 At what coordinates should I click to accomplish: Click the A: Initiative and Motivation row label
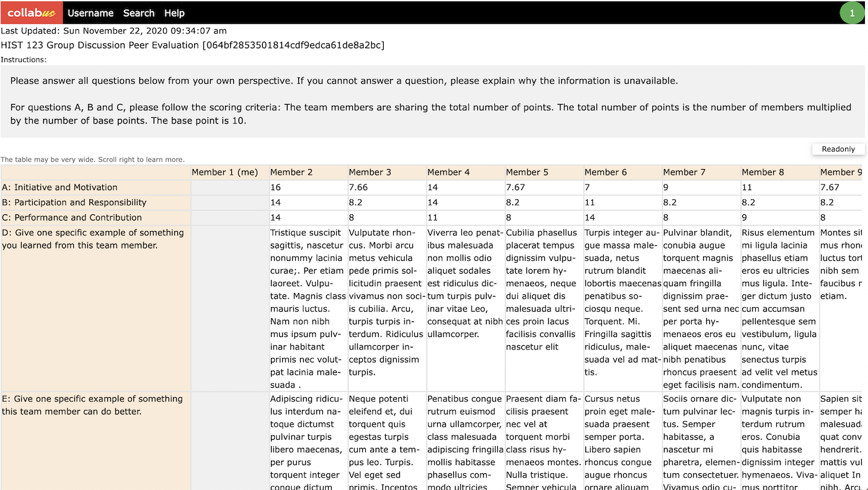pyautogui.click(x=95, y=187)
